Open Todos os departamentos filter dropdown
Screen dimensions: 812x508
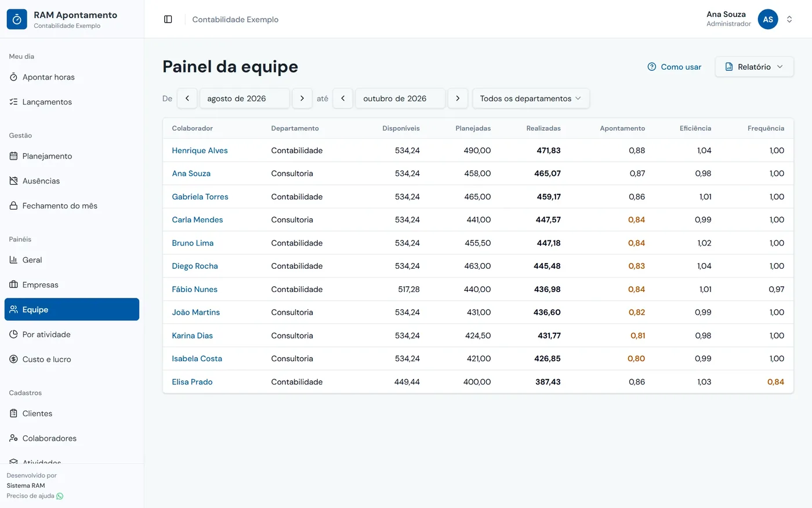[x=531, y=99]
